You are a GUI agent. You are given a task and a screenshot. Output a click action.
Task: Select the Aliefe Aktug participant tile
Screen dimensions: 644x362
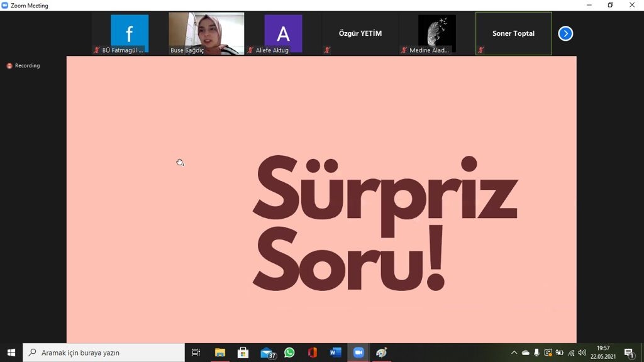[x=283, y=33]
